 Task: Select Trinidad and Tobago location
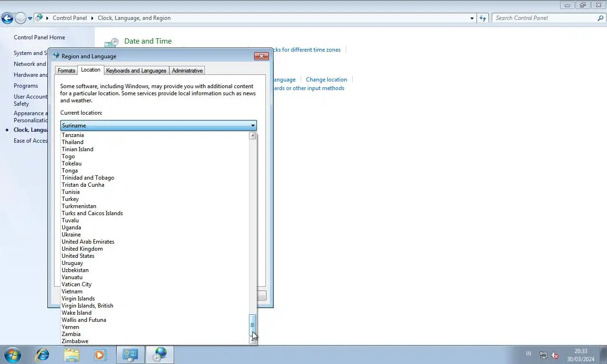(x=155, y=178)
